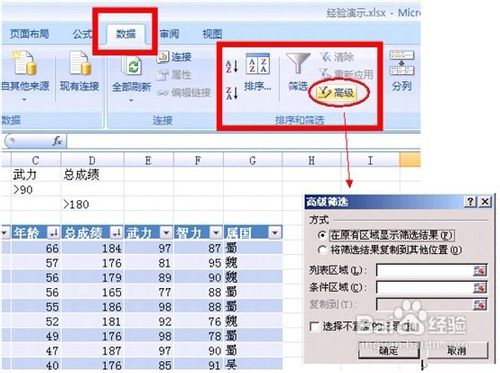This screenshot has width=500, height=373.
Task: Select the 武力 criteria header cell
Action: pos(36,175)
